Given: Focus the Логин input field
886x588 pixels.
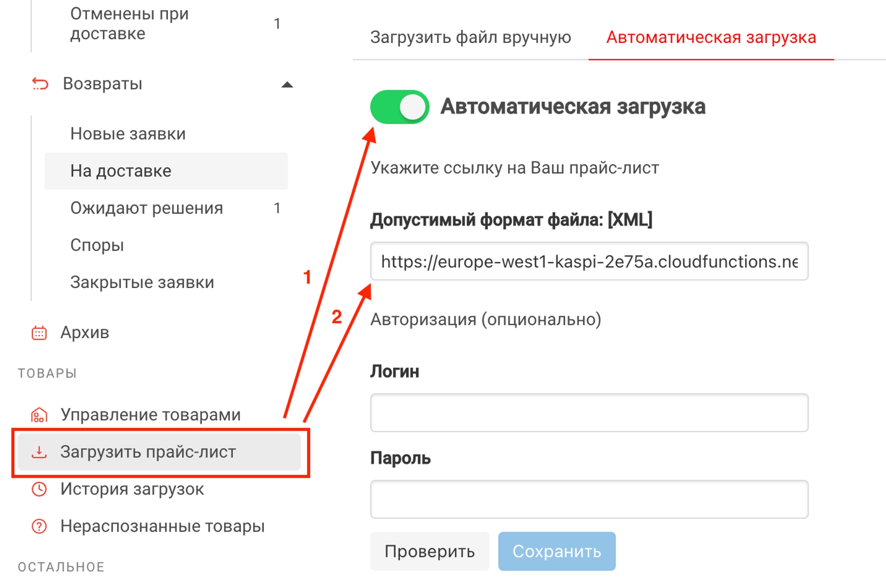Looking at the screenshot, I should coord(589,413).
